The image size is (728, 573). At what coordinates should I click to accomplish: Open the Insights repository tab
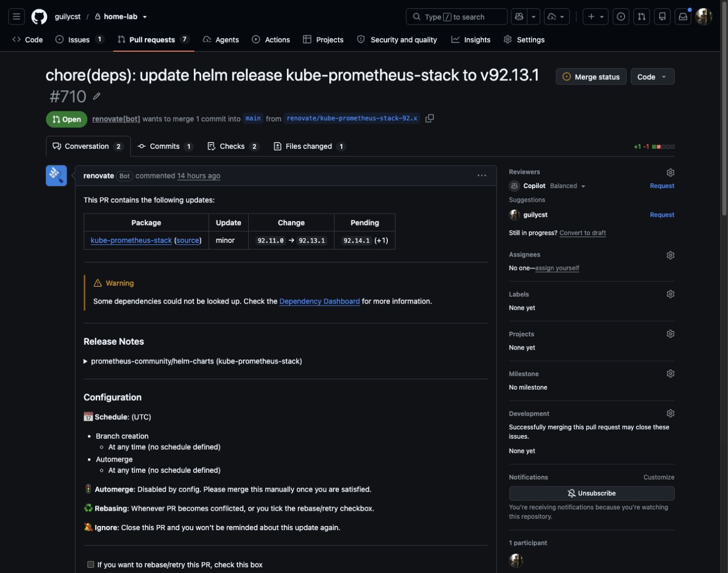[471, 40]
